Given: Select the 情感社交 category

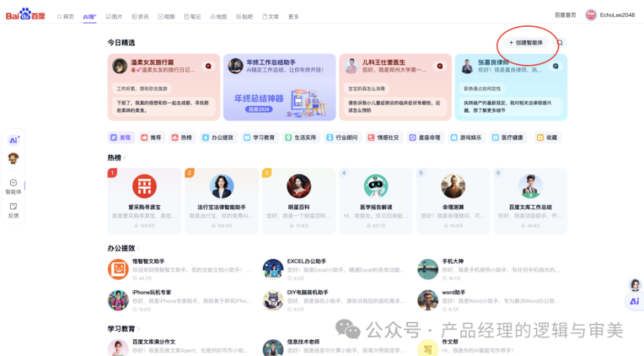Looking at the screenshot, I should 384,137.
